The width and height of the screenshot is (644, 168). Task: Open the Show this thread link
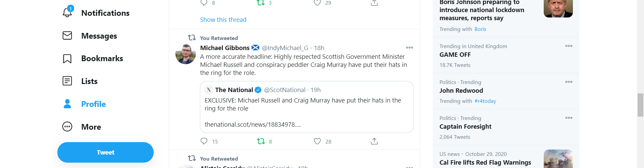[223, 20]
